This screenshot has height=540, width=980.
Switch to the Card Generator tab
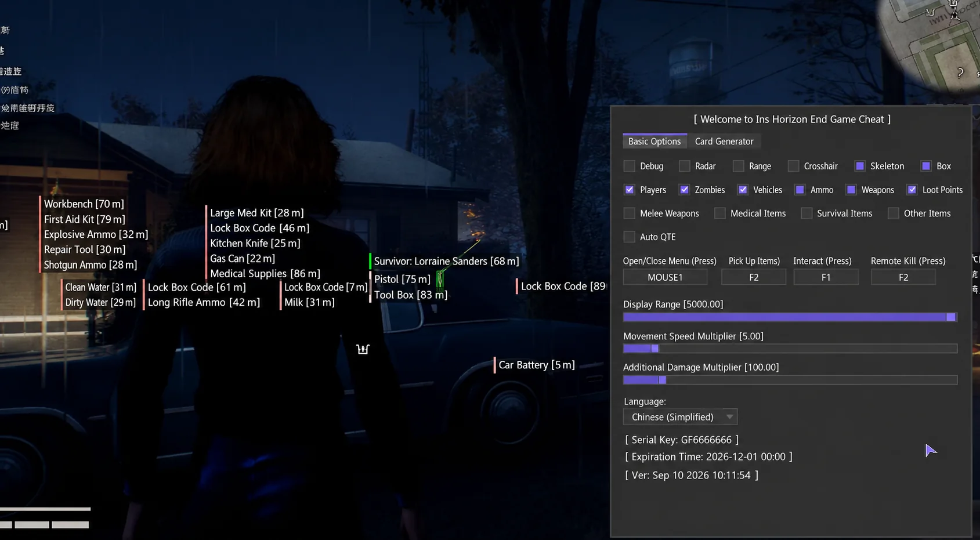[x=724, y=142]
